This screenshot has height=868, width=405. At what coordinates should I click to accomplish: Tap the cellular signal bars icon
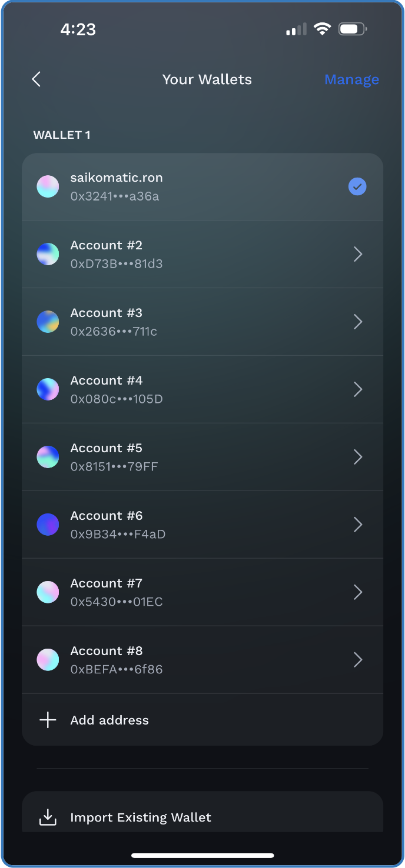click(296, 29)
